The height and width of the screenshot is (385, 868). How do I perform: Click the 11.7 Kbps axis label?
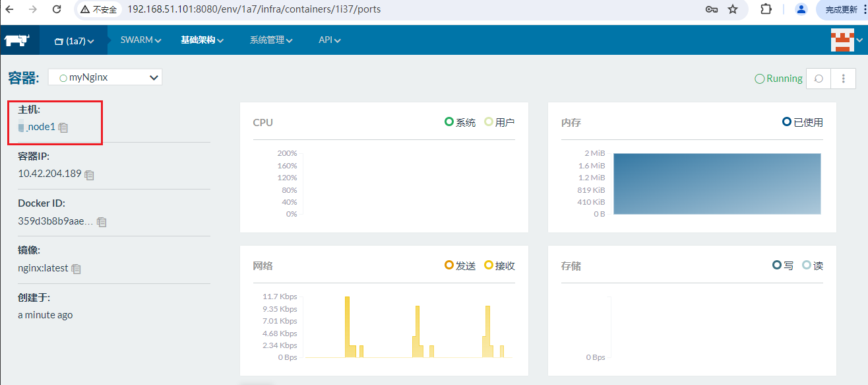(280, 297)
